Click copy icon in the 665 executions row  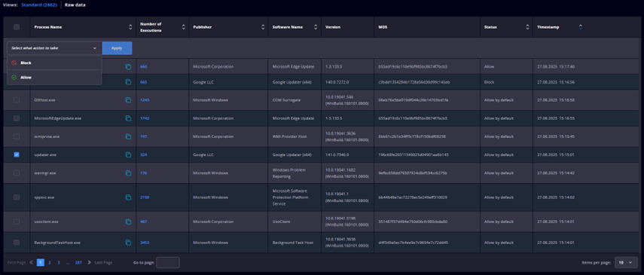pos(128,82)
